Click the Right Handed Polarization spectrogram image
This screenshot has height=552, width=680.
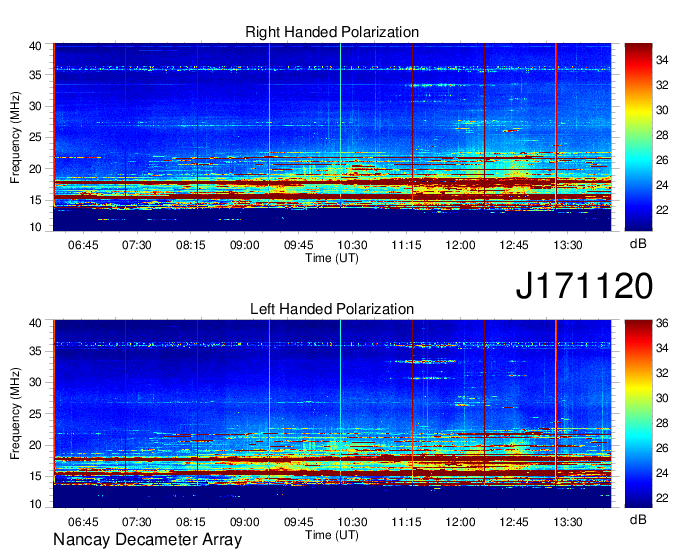pyautogui.click(x=332, y=137)
